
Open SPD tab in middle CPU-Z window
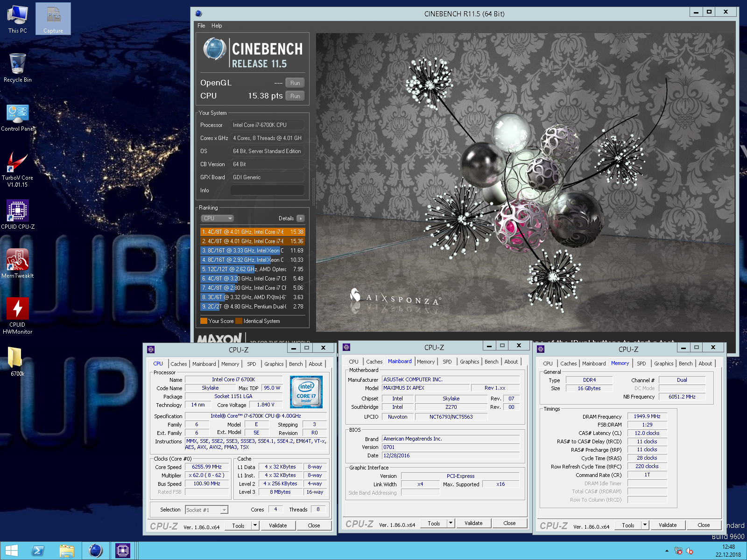[x=447, y=362]
